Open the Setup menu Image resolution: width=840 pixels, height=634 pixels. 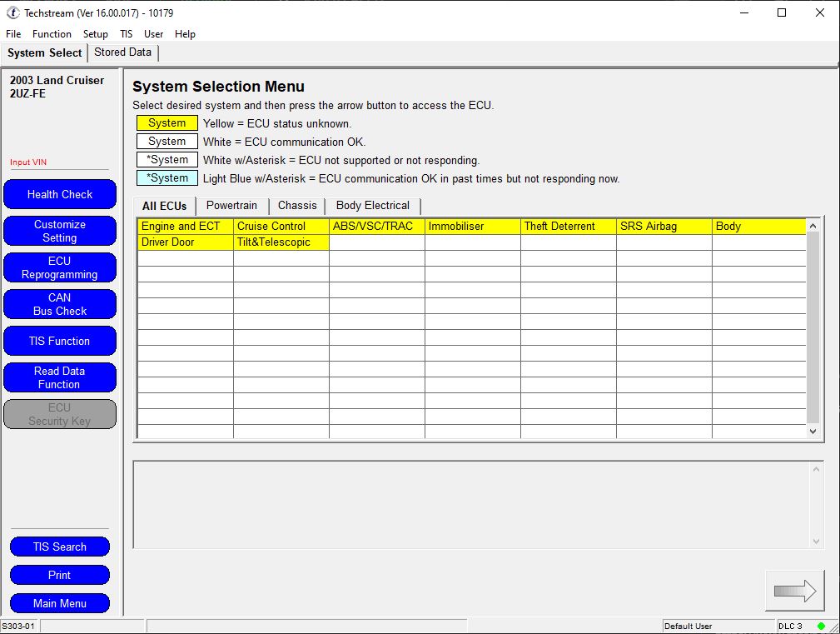(96, 34)
